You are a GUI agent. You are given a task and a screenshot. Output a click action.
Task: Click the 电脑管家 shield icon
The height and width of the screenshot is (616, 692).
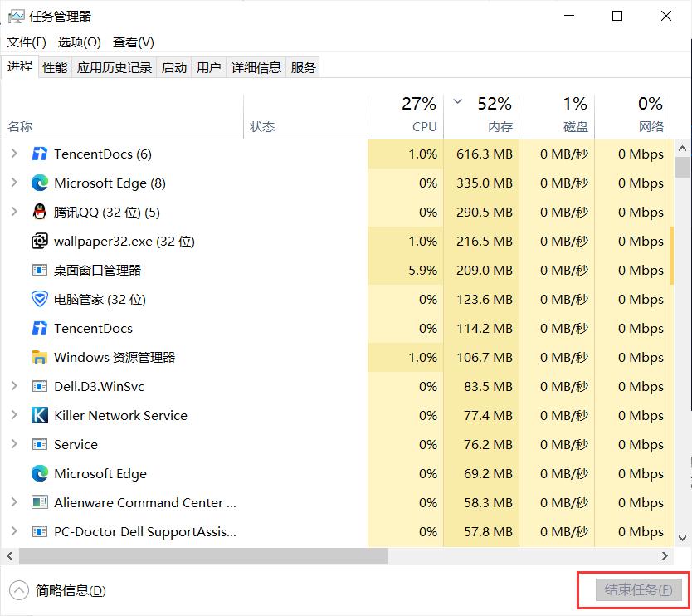coord(40,299)
